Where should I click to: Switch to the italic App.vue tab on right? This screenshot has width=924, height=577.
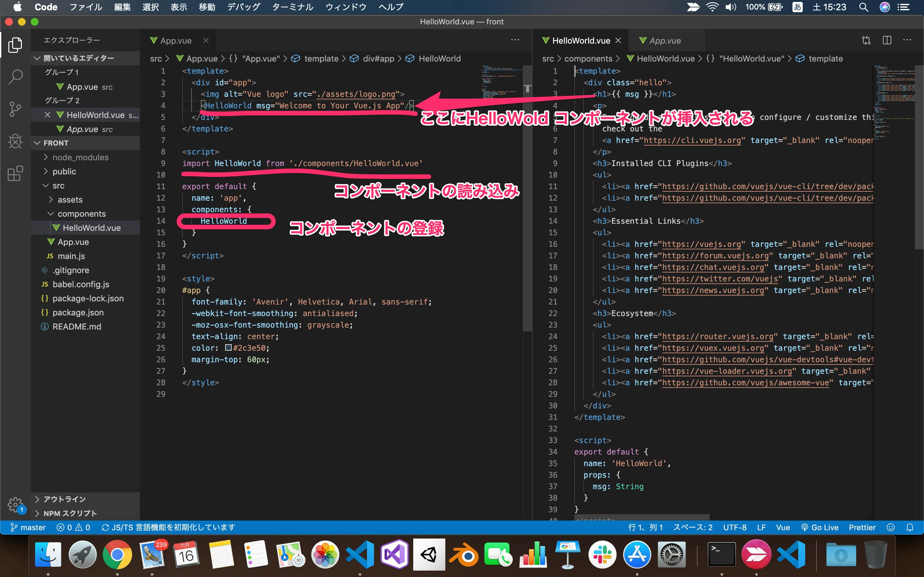(664, 40)
